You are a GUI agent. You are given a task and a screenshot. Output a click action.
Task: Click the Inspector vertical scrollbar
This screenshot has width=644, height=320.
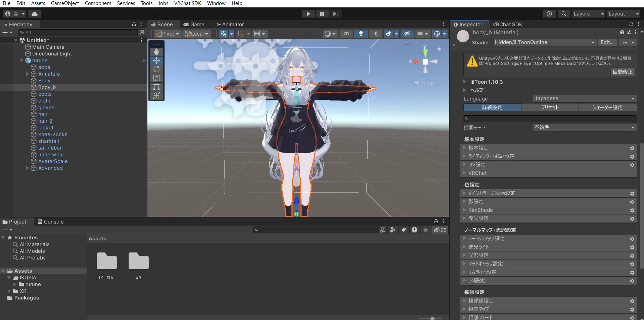642,206
